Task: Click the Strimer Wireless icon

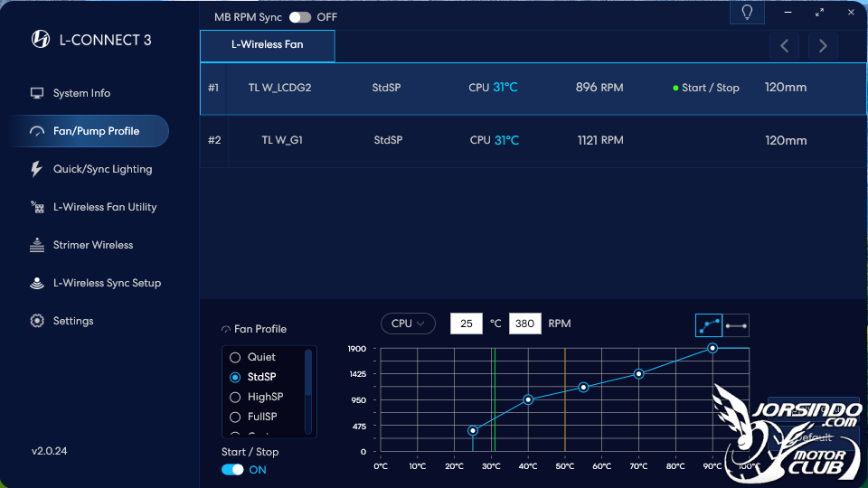Action: tap(37, 245)
